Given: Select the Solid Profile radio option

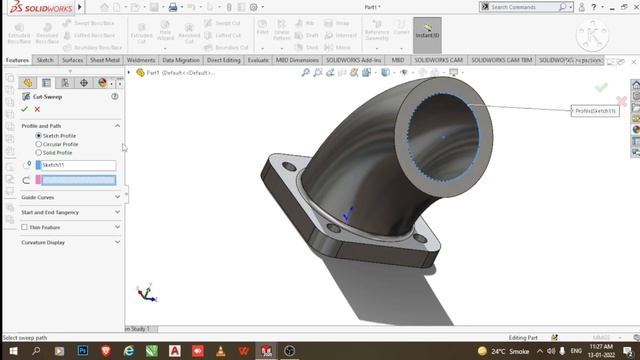Looking at the screenshot, I should (39, 153).
